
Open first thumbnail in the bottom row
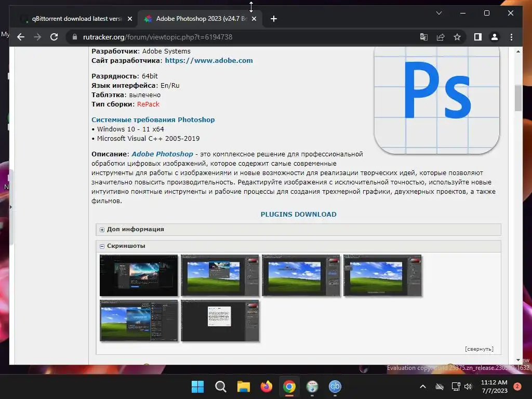138,321
